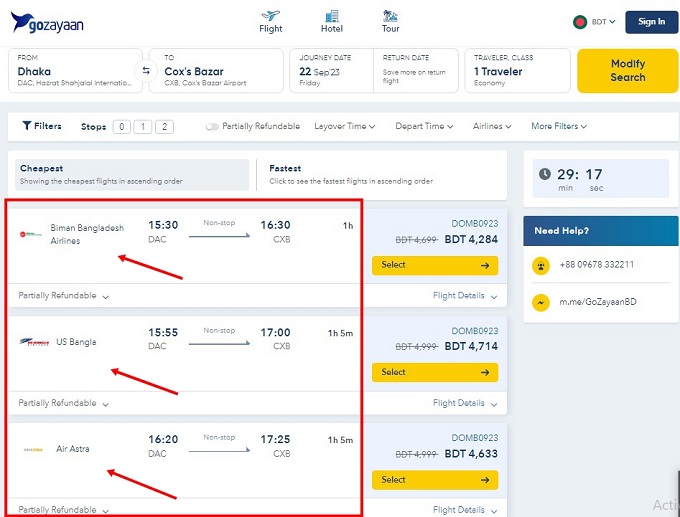680x517 pixels.
Task: Click the US Bangla airline logo
Action: click(34, 342)
